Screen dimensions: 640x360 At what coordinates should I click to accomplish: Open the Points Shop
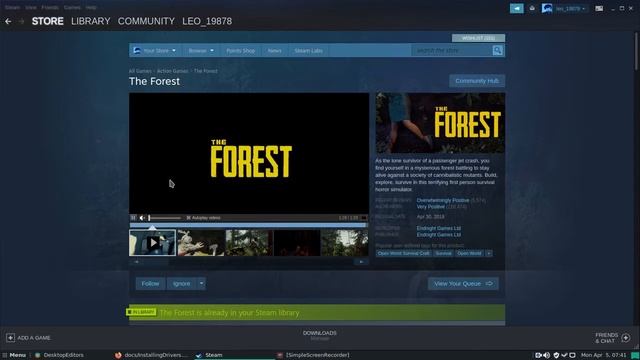coord(240,51)
